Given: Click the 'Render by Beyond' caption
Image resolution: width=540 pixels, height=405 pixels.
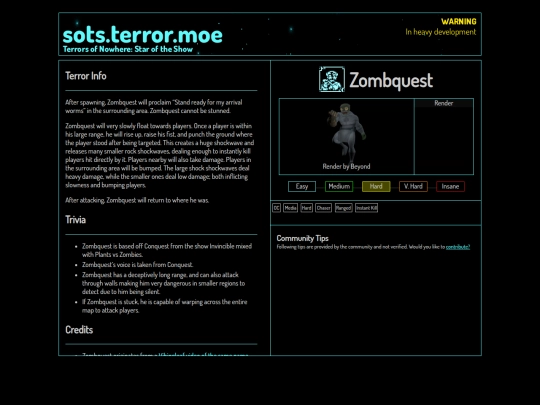Looking at the screenshot, I should click(x=346, y=166).
